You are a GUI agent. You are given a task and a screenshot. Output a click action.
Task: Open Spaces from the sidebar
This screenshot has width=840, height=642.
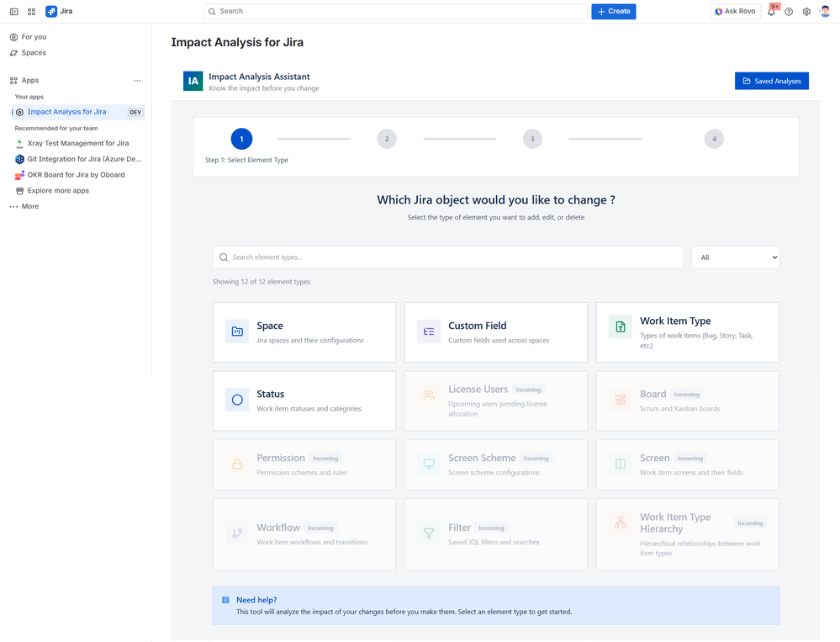(34, 52)
